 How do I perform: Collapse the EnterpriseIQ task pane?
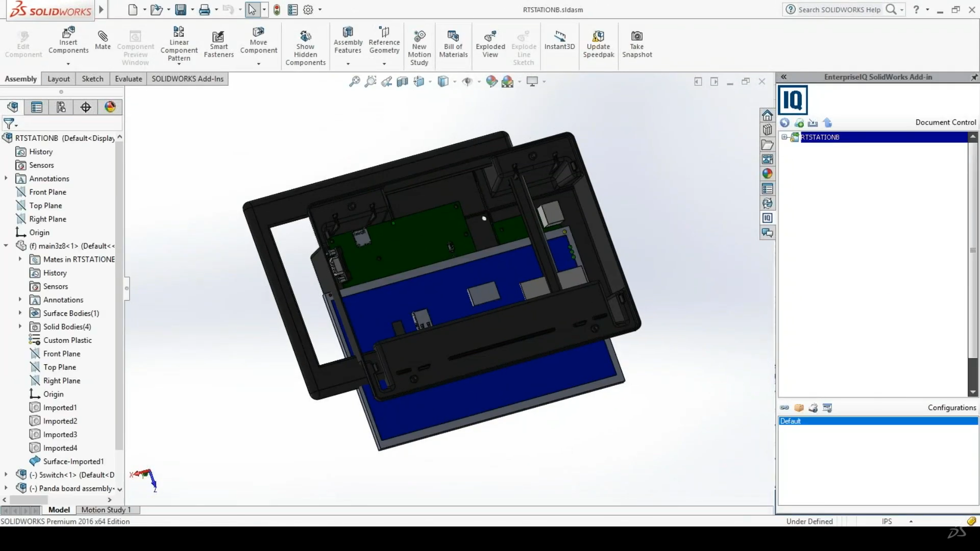pos(783,77)
